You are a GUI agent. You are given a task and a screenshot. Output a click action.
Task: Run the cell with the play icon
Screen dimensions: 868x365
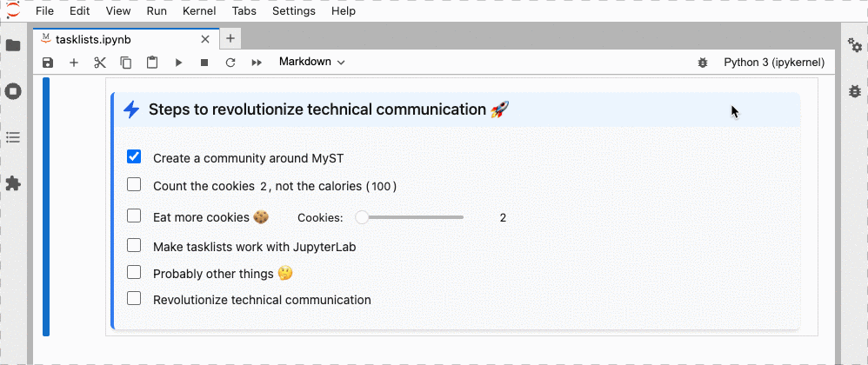click(178, 63)
